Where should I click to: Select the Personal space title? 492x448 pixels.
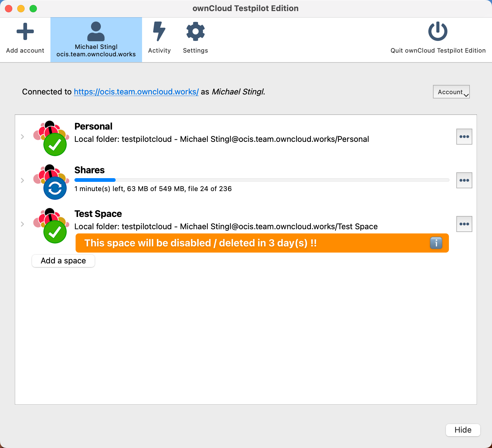[x=93, y=126]
